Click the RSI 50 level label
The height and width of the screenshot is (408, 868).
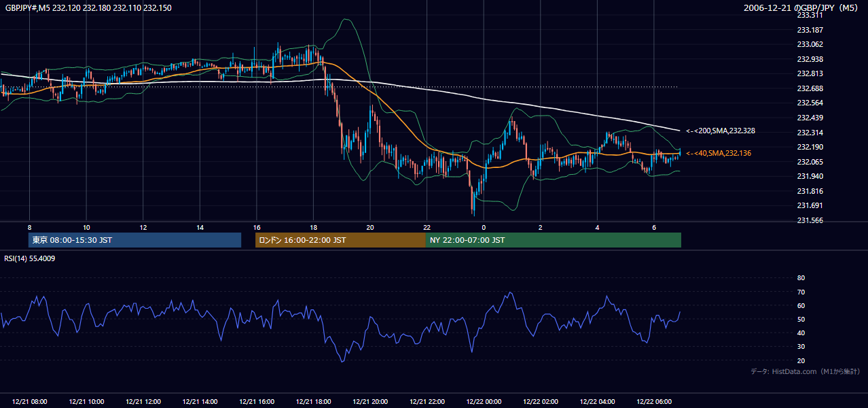pos(801,320)
